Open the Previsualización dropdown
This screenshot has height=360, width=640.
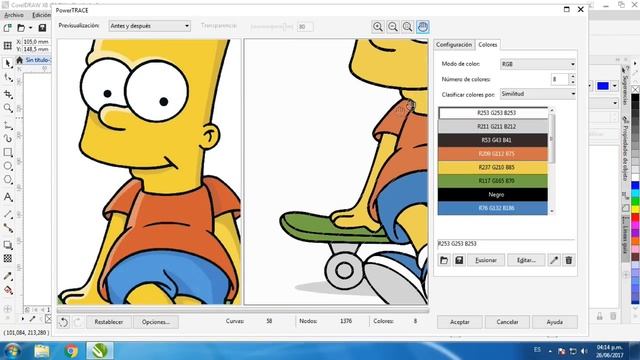149,26
